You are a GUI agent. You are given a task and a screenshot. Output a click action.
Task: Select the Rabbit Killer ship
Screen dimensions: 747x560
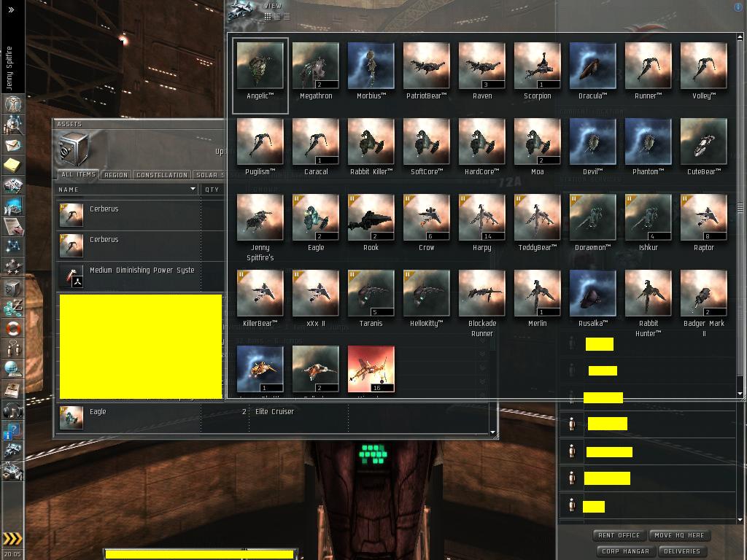pos(371,147)
